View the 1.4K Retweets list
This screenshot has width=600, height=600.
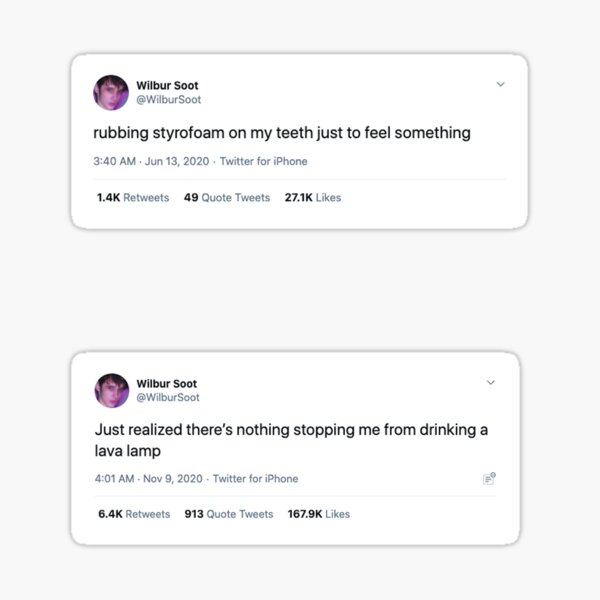[x=133, y=197]
